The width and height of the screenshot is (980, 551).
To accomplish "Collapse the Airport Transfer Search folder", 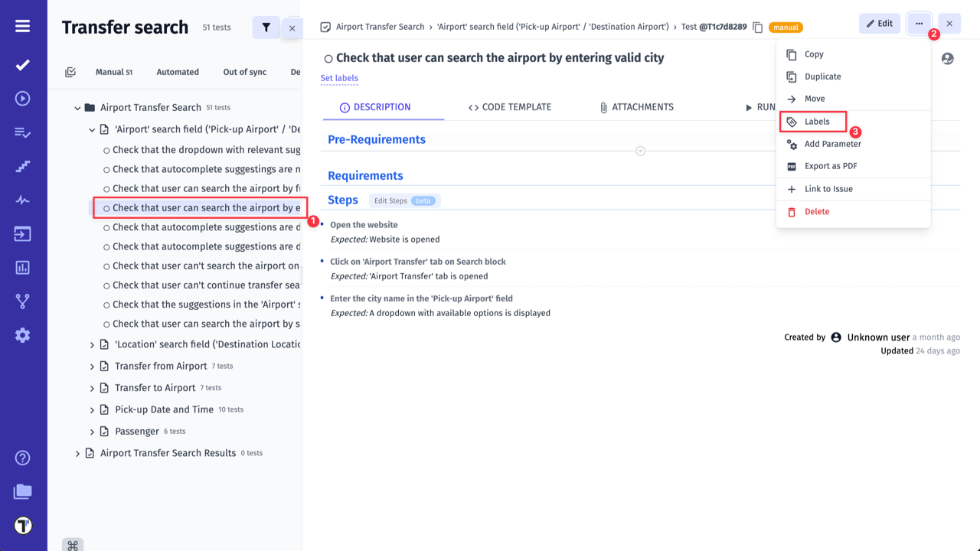I will click(77, 108).
